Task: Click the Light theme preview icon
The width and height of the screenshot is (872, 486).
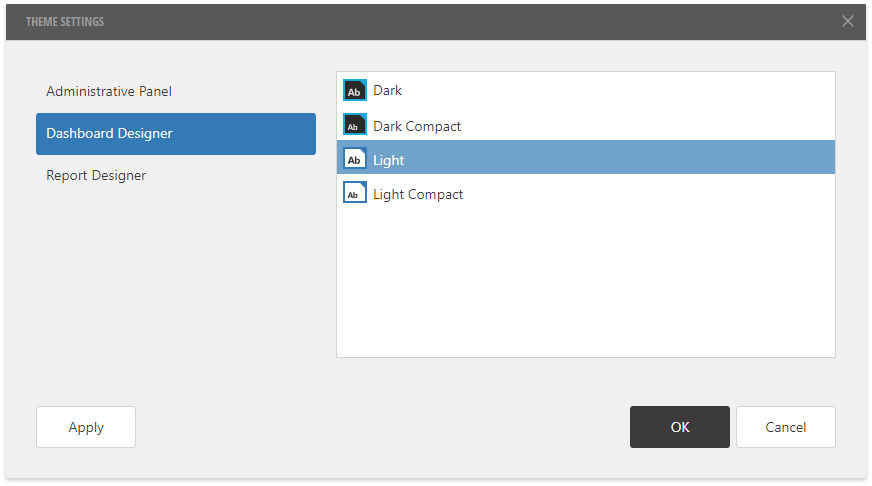Action: click(x=355, y=159)
